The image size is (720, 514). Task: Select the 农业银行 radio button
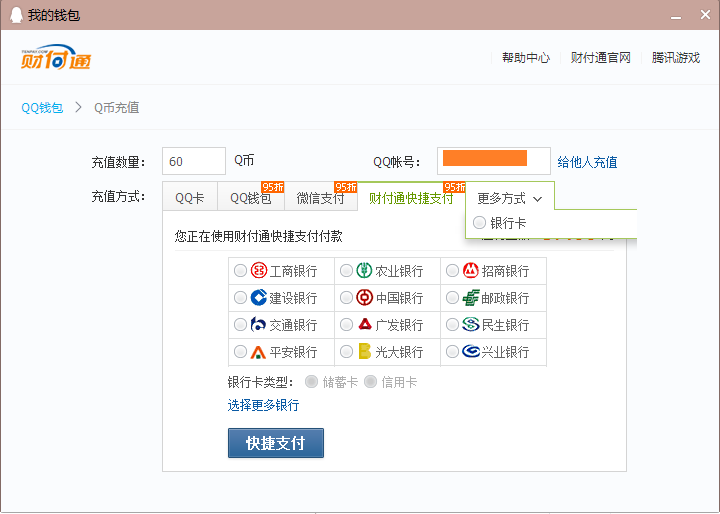coord(346,271)
